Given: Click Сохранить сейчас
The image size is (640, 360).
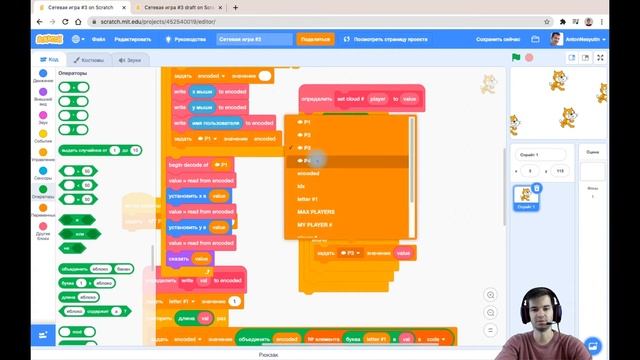Looking at the screenshot, I should coord(498,39).
